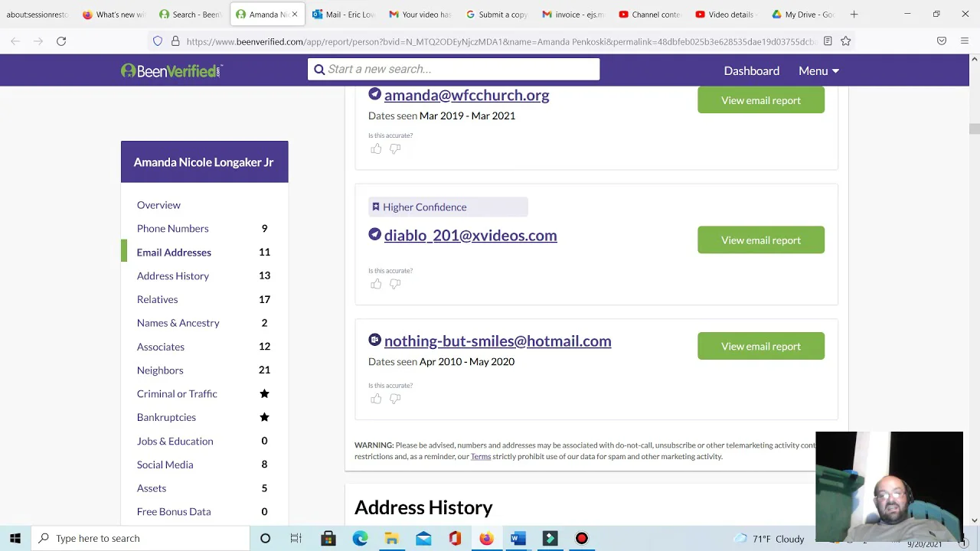Click the page's vertical scrollbar thumb

click(x=974, y=129)
